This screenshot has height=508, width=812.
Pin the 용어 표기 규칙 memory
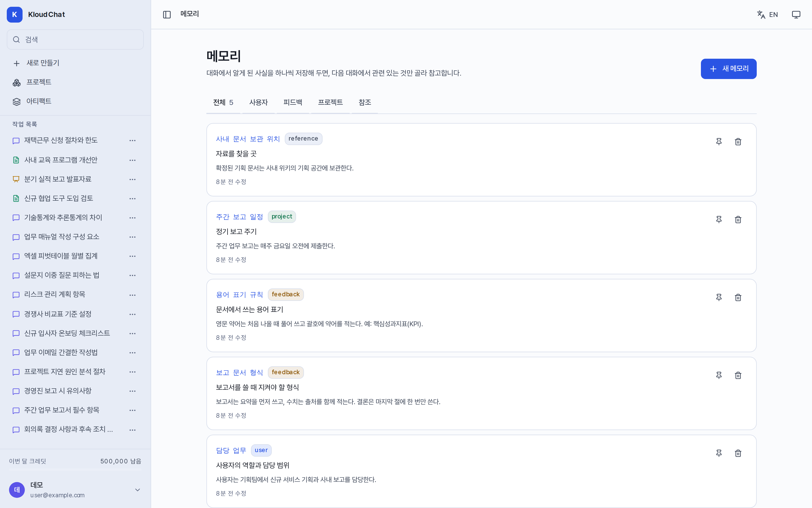tap(719, 297)
